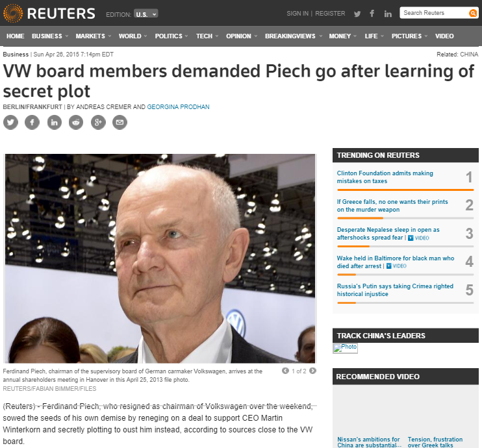Image resolution: width=482 pixels, height=448 pixels.
Task: Open the Video nav item
Action: 444,36
